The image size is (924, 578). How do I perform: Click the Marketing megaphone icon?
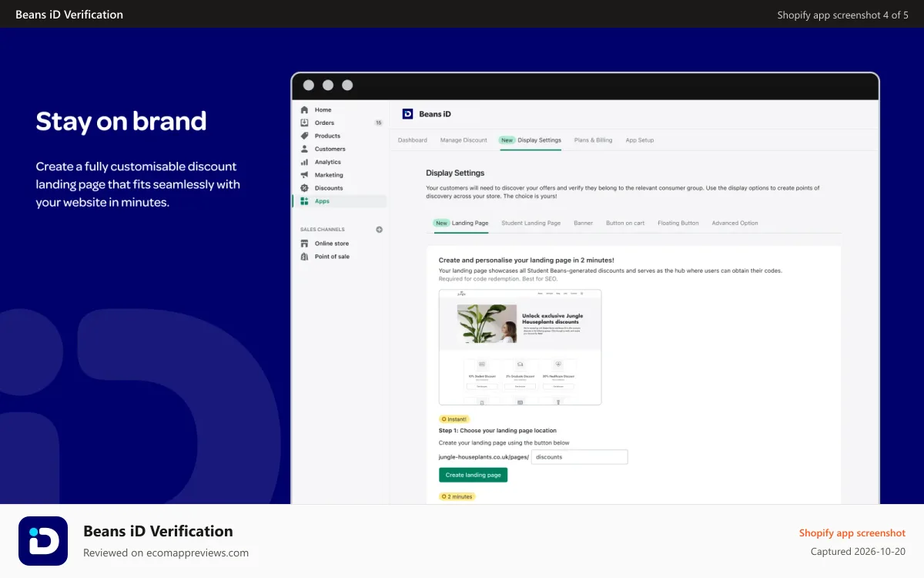[x=304, y=175]
